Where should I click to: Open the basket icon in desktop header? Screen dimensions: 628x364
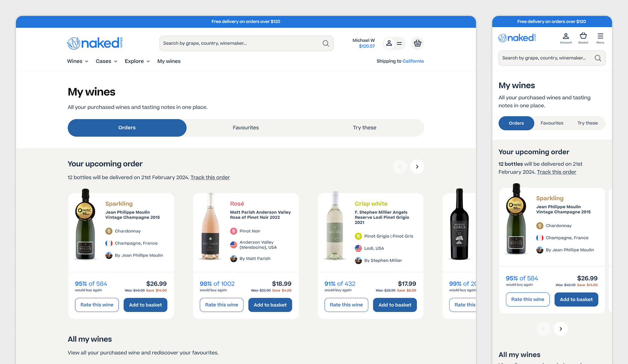coord(417,43)
